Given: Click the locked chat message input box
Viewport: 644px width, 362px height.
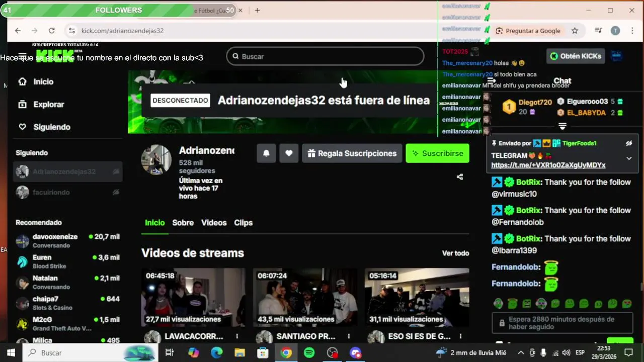Looking at the screenshot, I should [x=562, y=323].
